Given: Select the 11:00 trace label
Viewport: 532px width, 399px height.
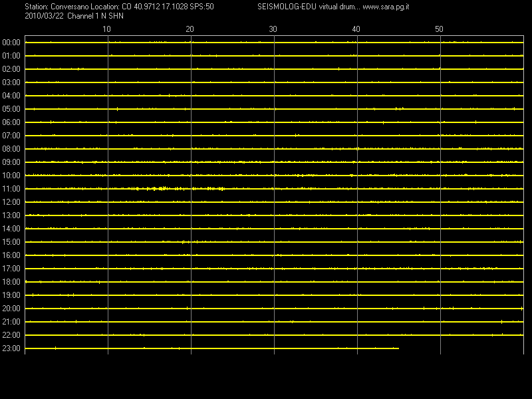Looking at the screenshot, I should [11, 189].
